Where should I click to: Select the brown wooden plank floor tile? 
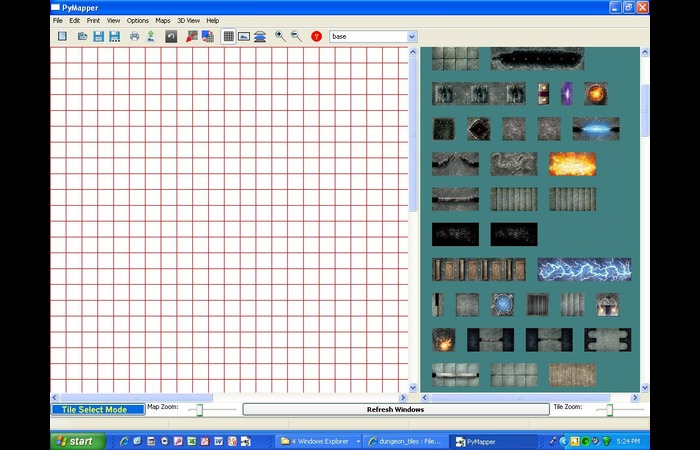click(x=572, y=375)
